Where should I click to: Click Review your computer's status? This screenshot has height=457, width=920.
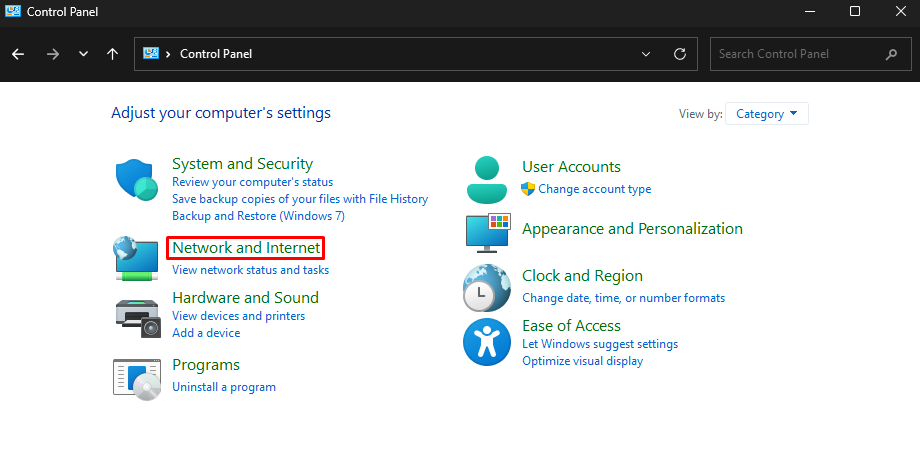tap(252, 182)
